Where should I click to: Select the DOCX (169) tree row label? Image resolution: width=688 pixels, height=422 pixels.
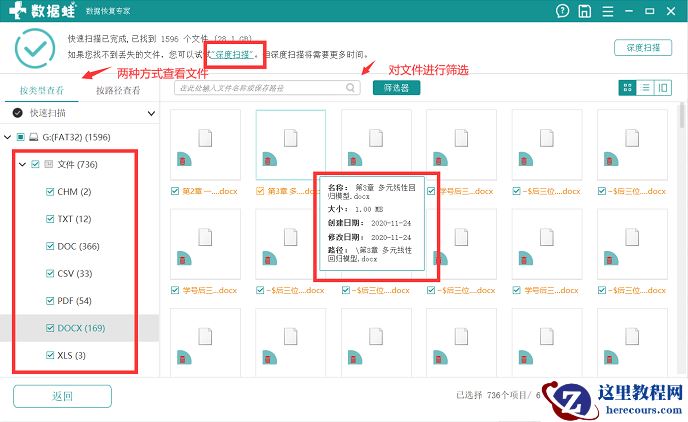pyautogui.click(x=81, y=328)
